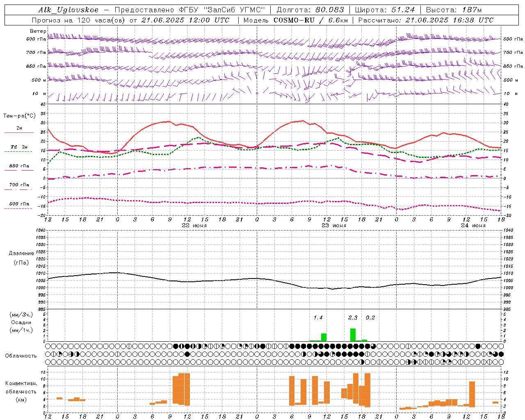Screen dimensions: 525x420
Task: Click the (мм/1ч.) precipitation unit label
Action: click(21, 330)
